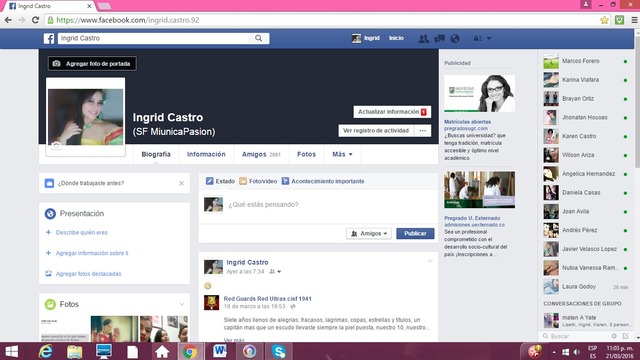Open the Amigos tab

[x=261, y=154]
